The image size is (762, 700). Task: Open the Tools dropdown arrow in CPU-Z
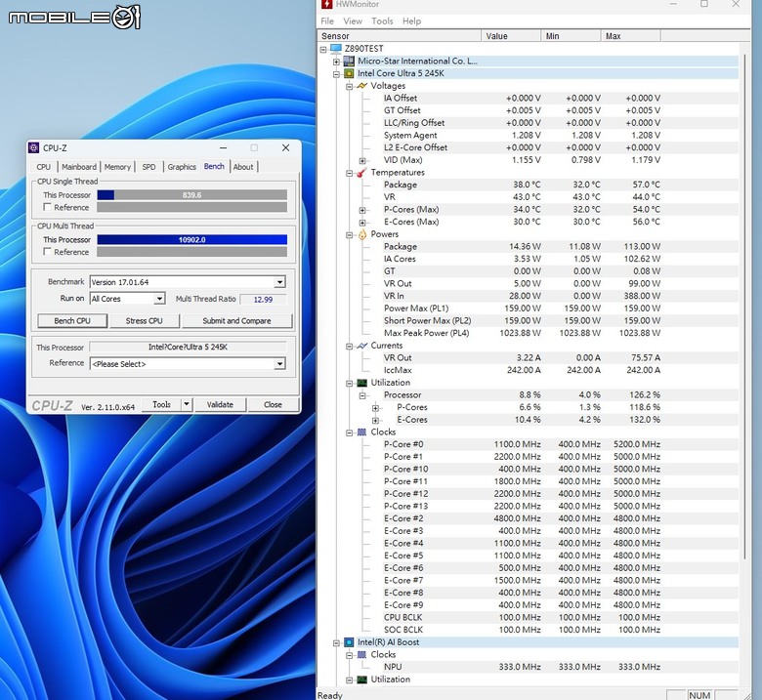click(x=187, y=404)
